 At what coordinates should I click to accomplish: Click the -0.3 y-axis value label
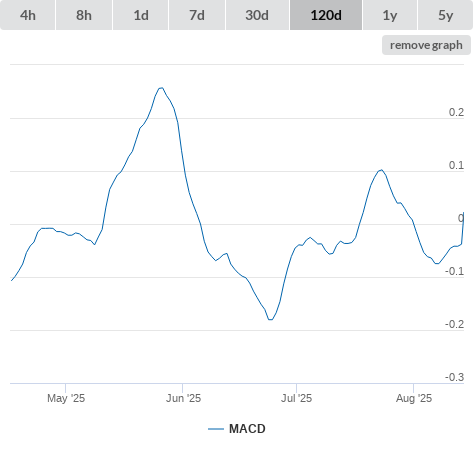click(x=454, y=377)
